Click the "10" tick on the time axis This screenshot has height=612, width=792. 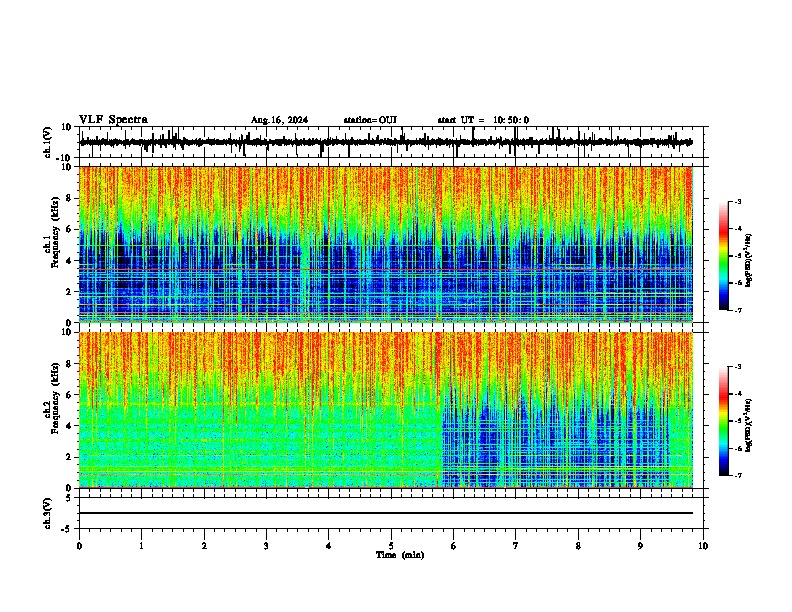tap(703, 546)
